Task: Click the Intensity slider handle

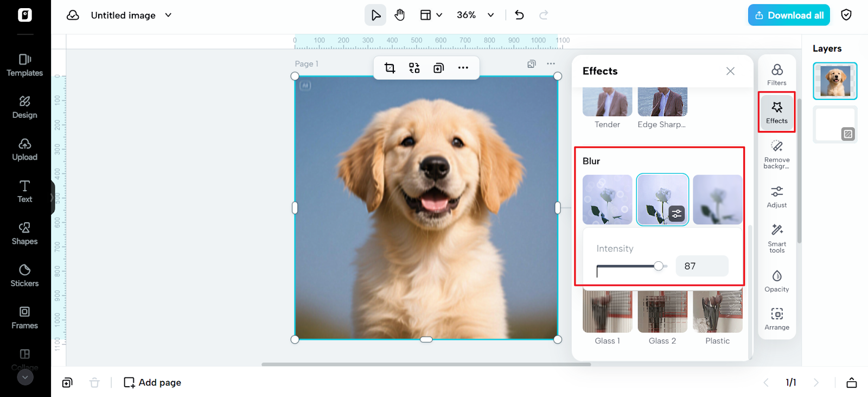Action: pyautogui.click(x=658, y=266)
